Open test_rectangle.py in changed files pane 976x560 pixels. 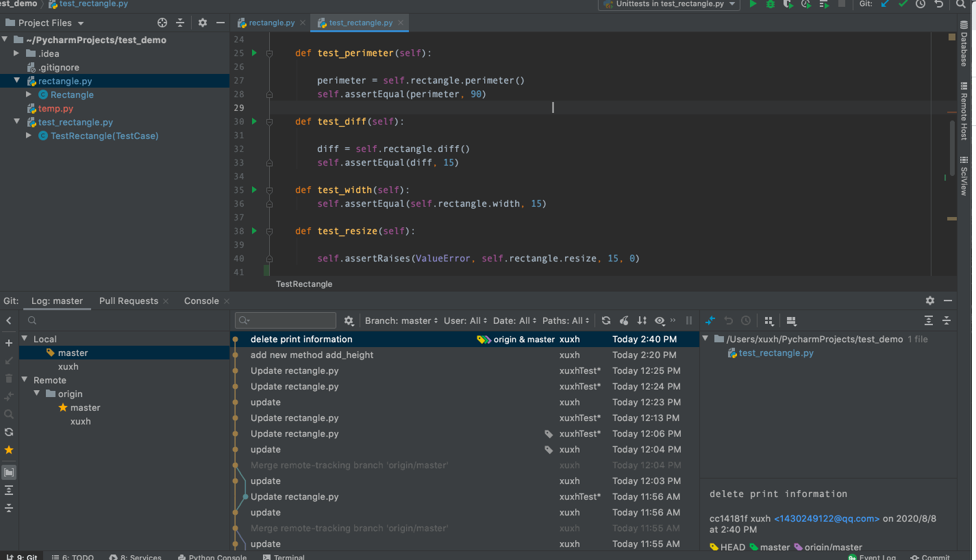coord(776,353)
